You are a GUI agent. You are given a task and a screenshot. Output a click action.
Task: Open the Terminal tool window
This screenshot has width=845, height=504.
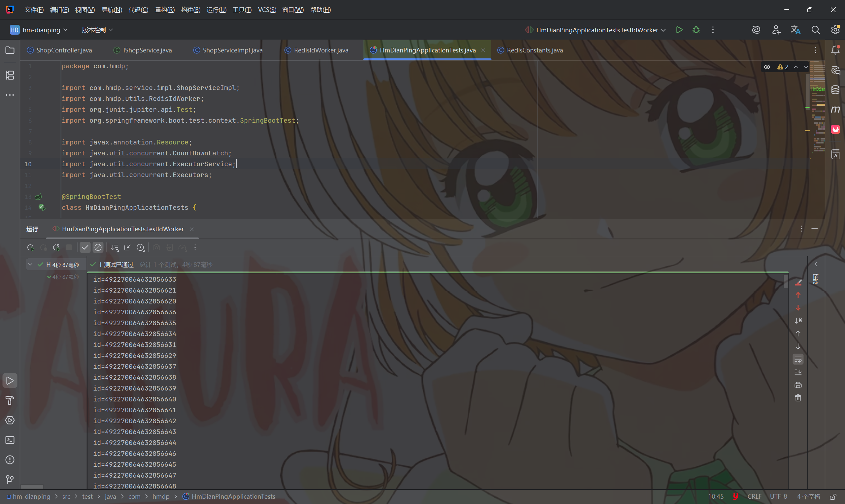[x=10, y=440]
